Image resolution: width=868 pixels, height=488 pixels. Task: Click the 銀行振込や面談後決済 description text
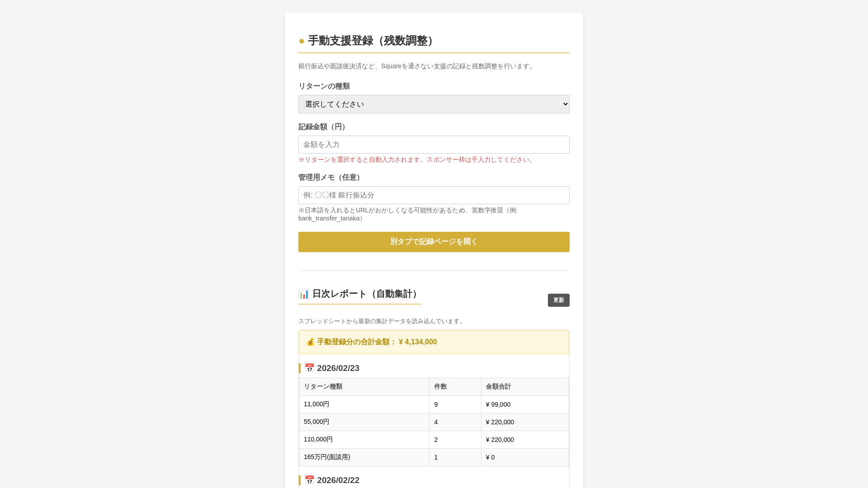point(417,66)
